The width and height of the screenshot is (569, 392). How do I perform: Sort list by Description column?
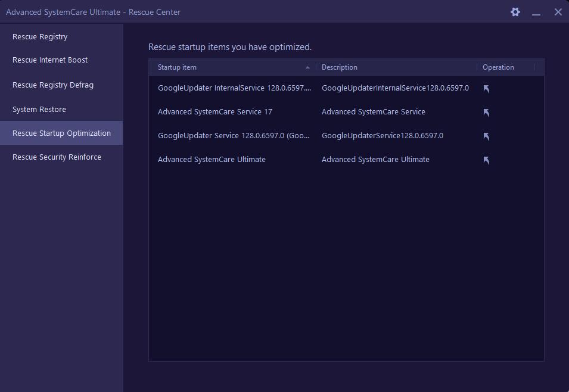396,67
